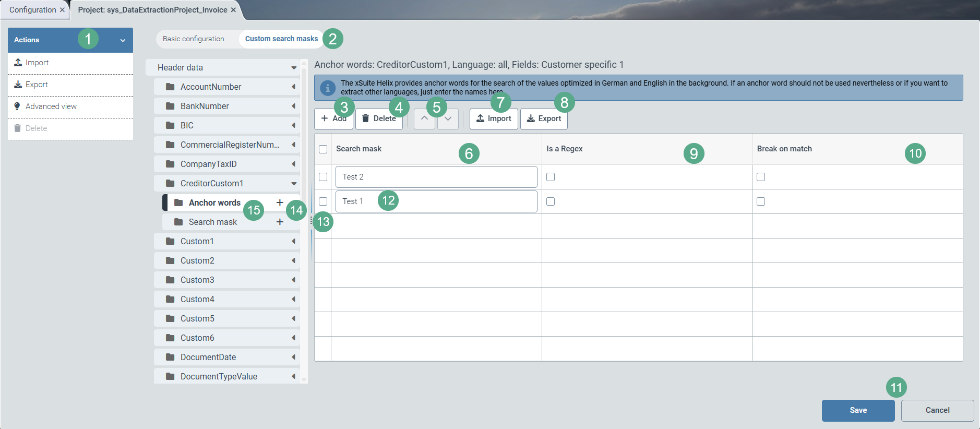Click the plus icon next to Anchor words
The height and width of the screenshot is (429, 980).
(x=280, y=202)
